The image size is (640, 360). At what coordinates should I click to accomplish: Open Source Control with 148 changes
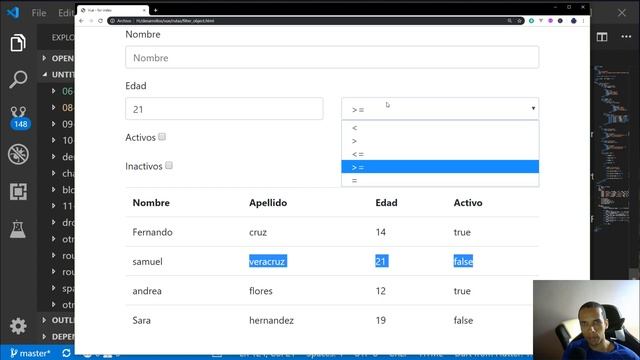[x=19, y=118]
